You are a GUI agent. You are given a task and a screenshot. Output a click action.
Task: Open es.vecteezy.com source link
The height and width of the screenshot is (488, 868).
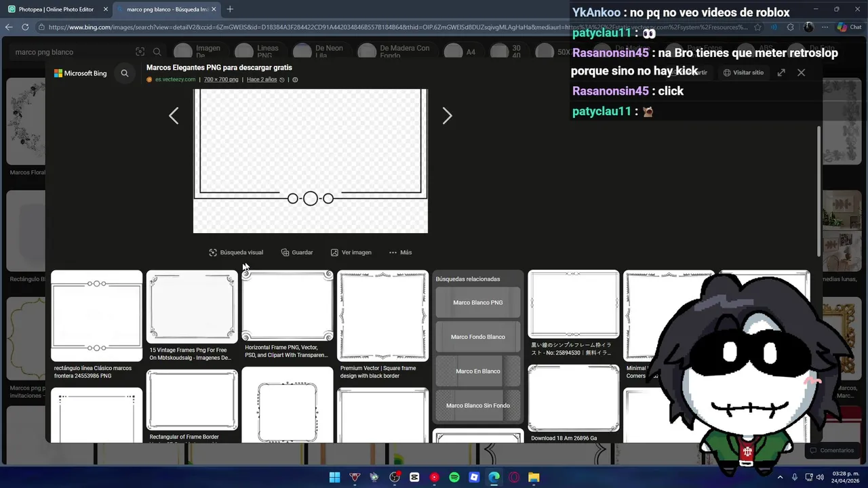pos(175,79)
